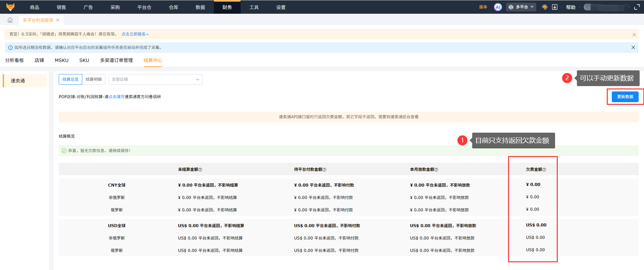644x270 pixels.
Task: Go to the home tab icon
Action: (10, 20)
